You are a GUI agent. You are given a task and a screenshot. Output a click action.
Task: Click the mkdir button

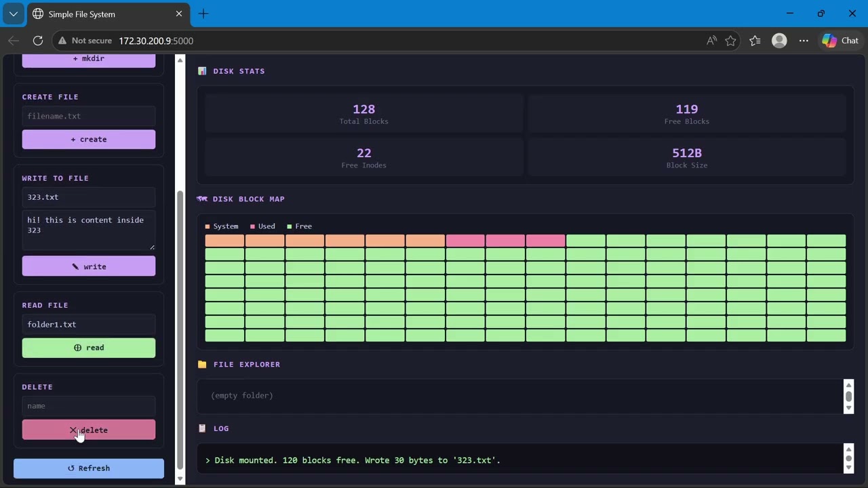[89, 60]
